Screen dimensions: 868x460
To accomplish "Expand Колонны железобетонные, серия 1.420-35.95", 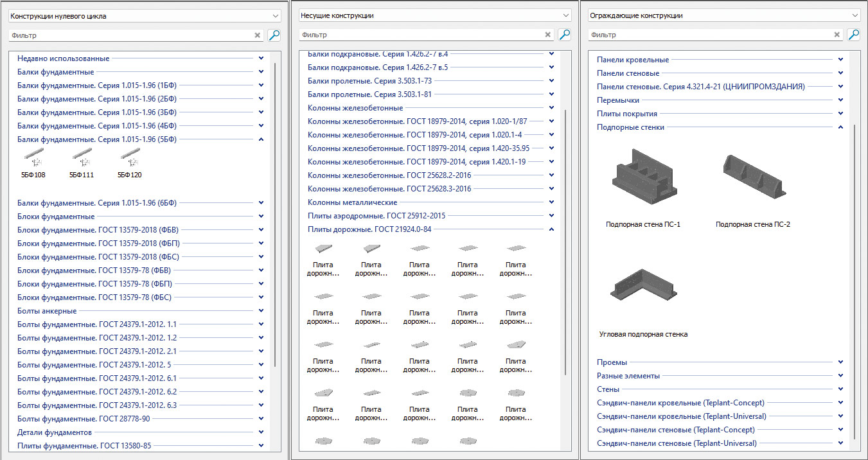I will [x=552, y=148].
